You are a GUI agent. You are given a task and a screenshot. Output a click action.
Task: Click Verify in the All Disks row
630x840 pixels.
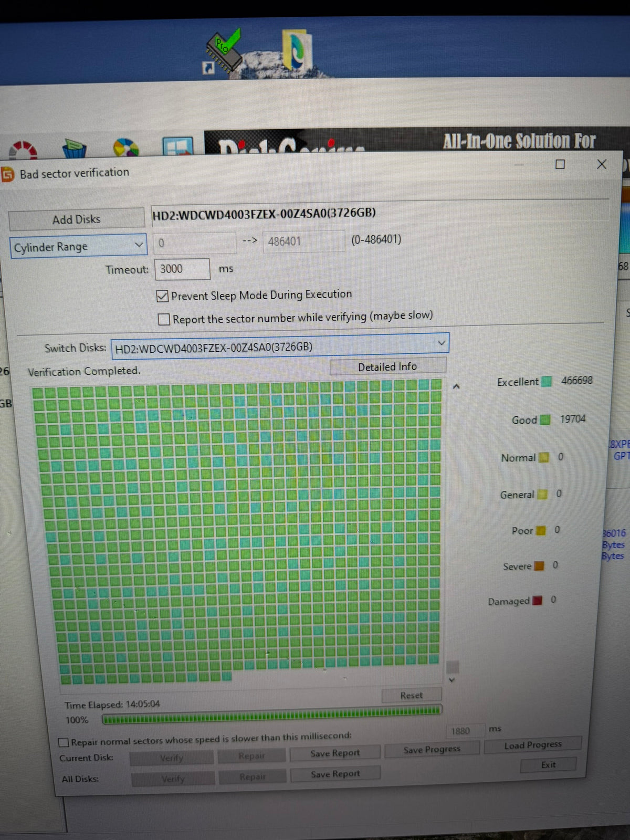point(173,779)
